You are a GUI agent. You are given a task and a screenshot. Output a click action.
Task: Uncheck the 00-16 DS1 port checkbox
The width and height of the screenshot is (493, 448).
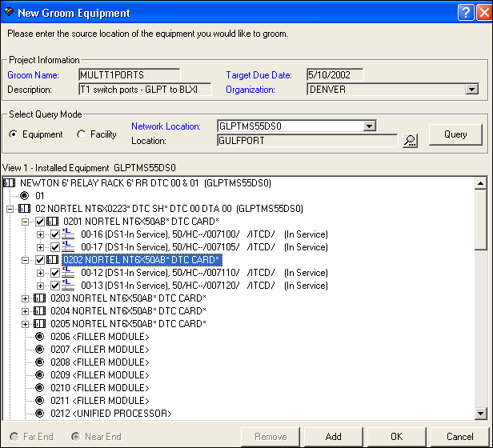coord(55,234)
